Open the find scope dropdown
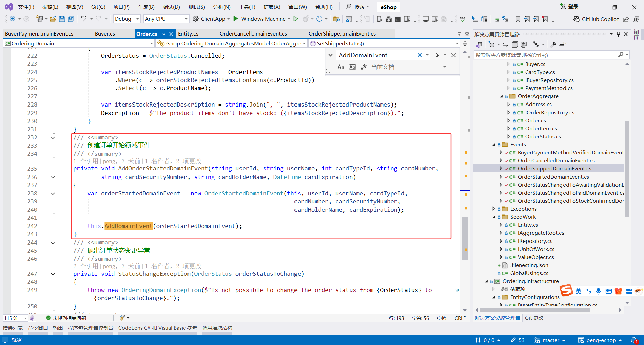 [x=445, y=67]
